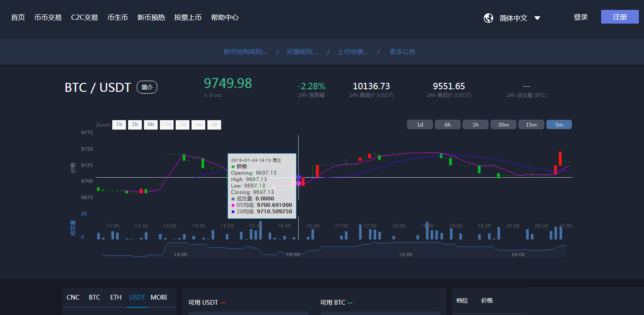Go to 帮助中心 help center
The width and height of the screenshot is (644, 315).
[225, 18]
